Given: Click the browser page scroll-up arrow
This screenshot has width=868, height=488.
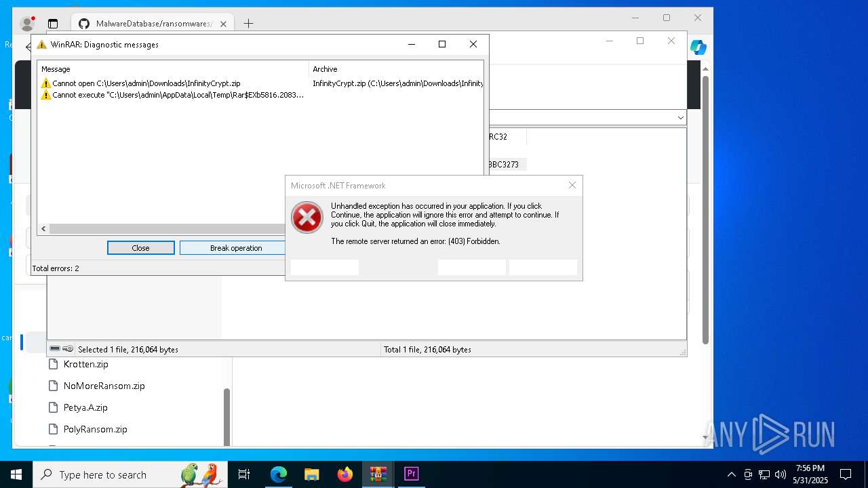Looking at the screenshot, I should pos(705,68).
